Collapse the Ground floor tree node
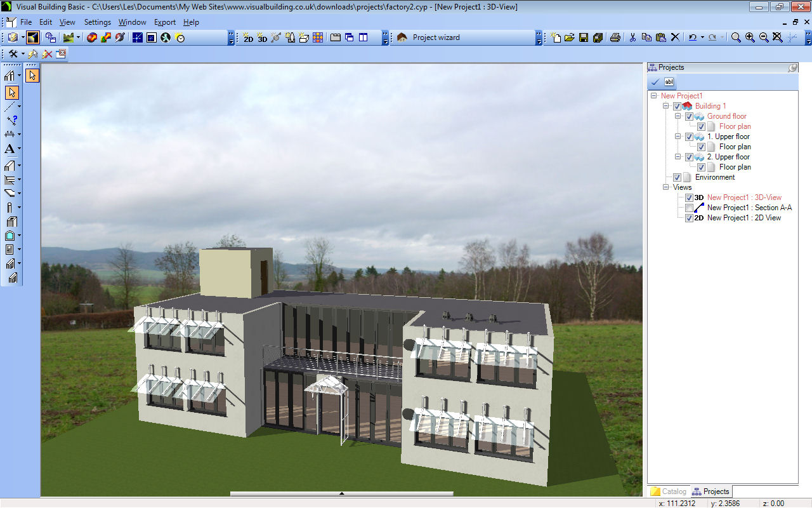The image size is (812, 508). 678,116
